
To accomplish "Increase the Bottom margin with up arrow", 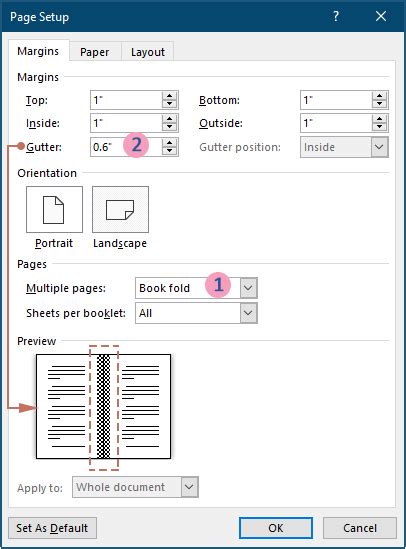I will tap(379, 96).
